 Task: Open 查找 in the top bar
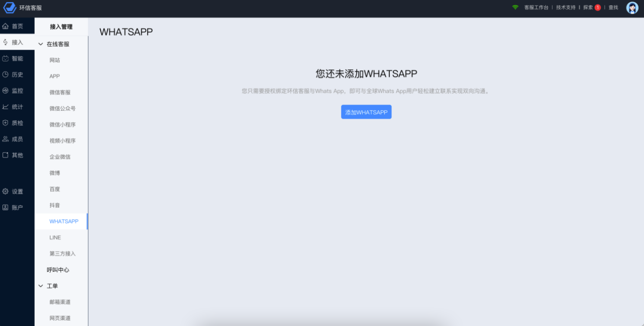[613, 8]
